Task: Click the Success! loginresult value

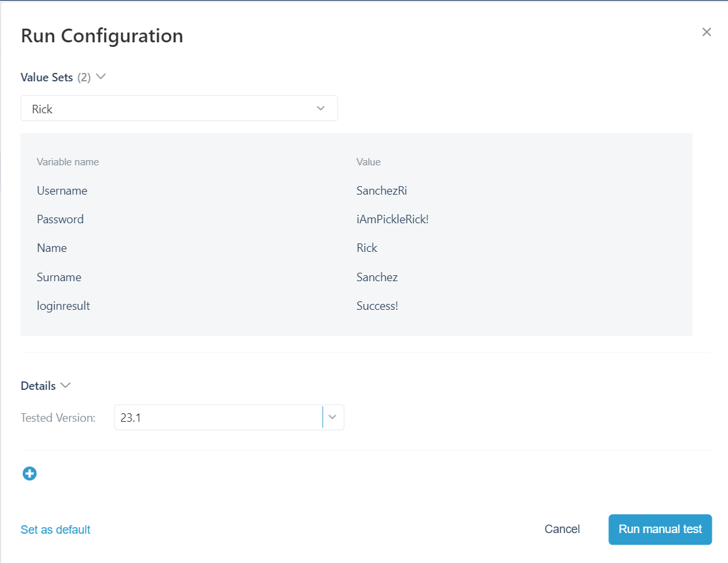Action: (377, 306)
